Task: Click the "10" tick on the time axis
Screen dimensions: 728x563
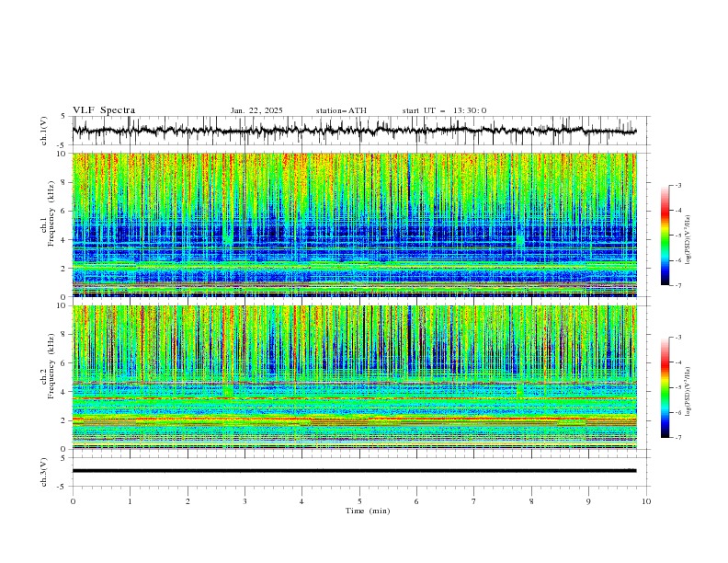Action: coord(646,501)
